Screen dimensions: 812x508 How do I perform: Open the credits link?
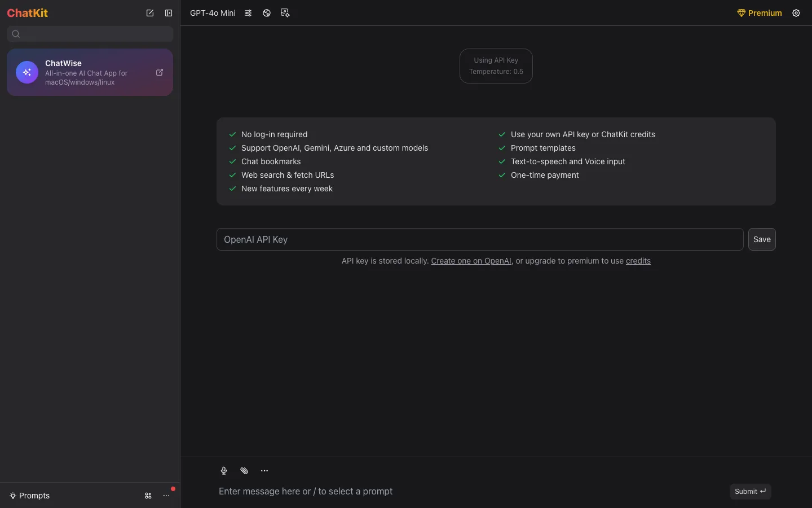click(638, 261)
